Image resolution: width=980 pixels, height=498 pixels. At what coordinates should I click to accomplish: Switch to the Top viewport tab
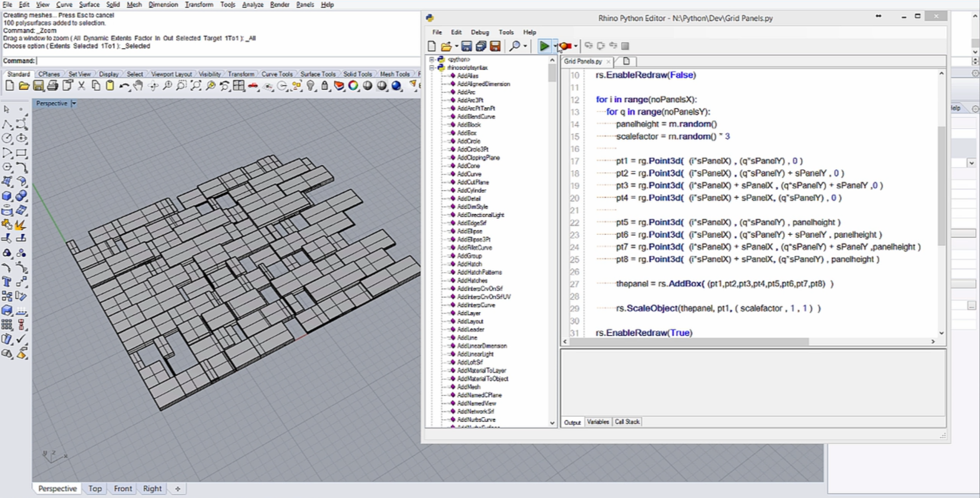(x=95, y=489)
